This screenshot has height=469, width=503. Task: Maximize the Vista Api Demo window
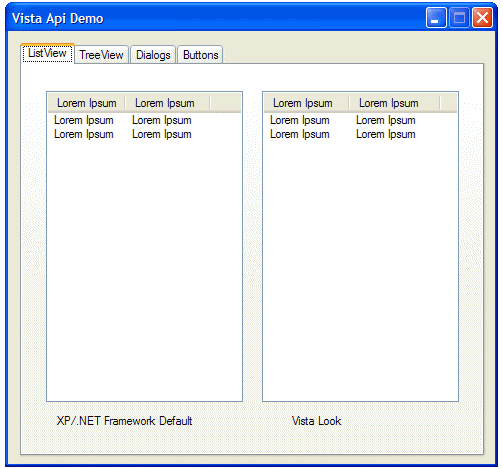(x=459, y=18)
